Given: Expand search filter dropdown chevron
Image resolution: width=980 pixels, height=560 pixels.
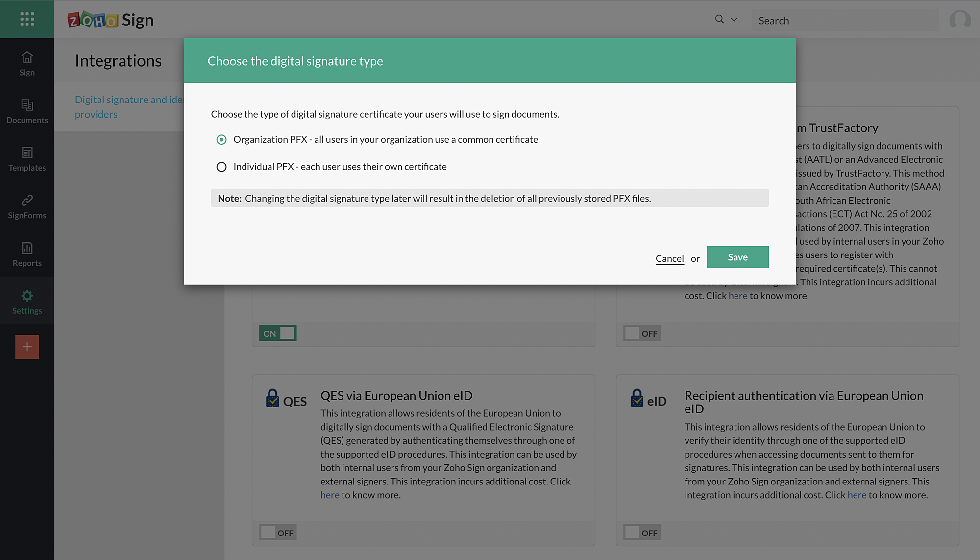Looking at the screenshot, I should (x=734, y=20).
